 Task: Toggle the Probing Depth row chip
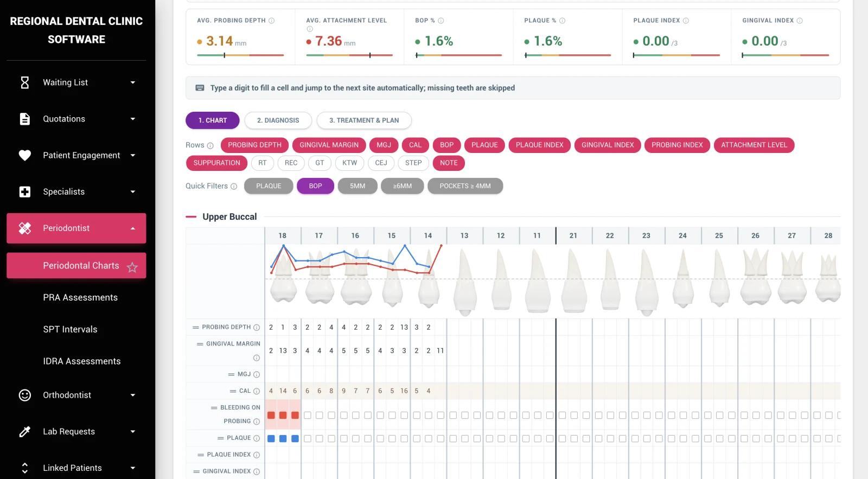254,145
